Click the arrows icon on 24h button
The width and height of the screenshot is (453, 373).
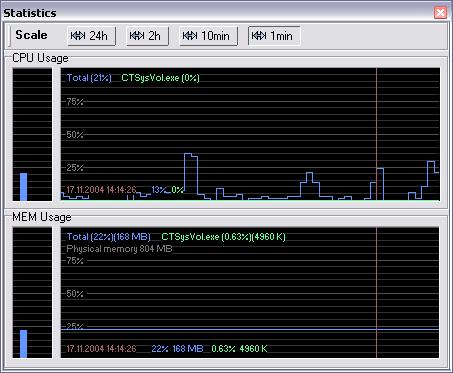tap(78, 36)
